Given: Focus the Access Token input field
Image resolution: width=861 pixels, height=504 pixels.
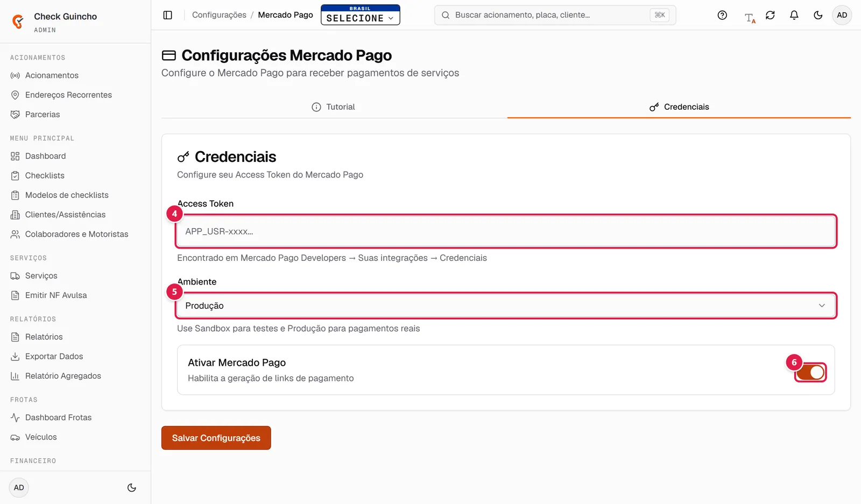Looking at the screenshot, I should coord(506,231).
